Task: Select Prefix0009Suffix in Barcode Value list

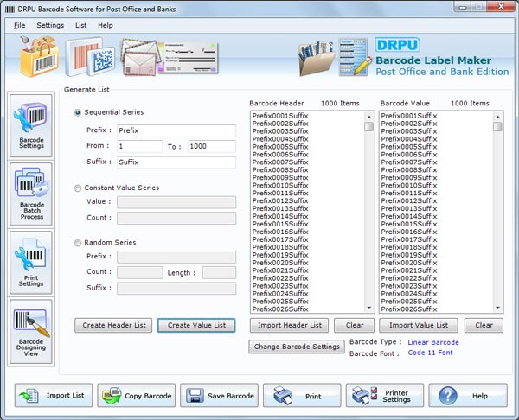Action: click(x=409, y=177)
